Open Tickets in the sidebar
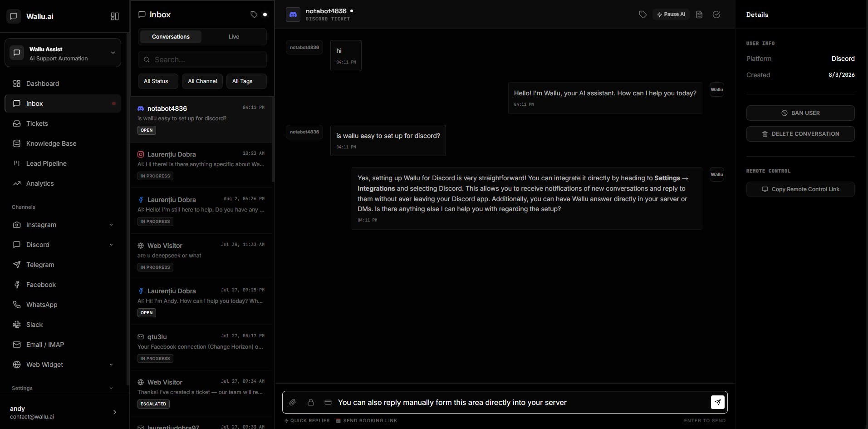Screen dimensions: 868x429 click(63, 123)
